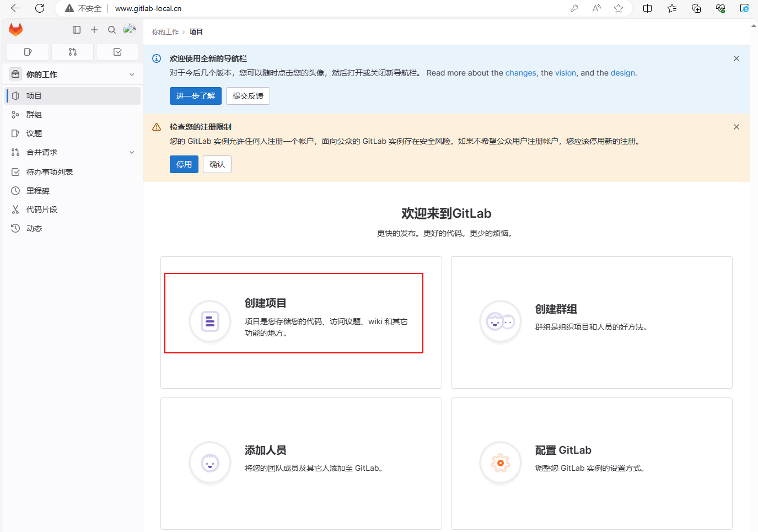Click the info icon in navigation banner

157,58
